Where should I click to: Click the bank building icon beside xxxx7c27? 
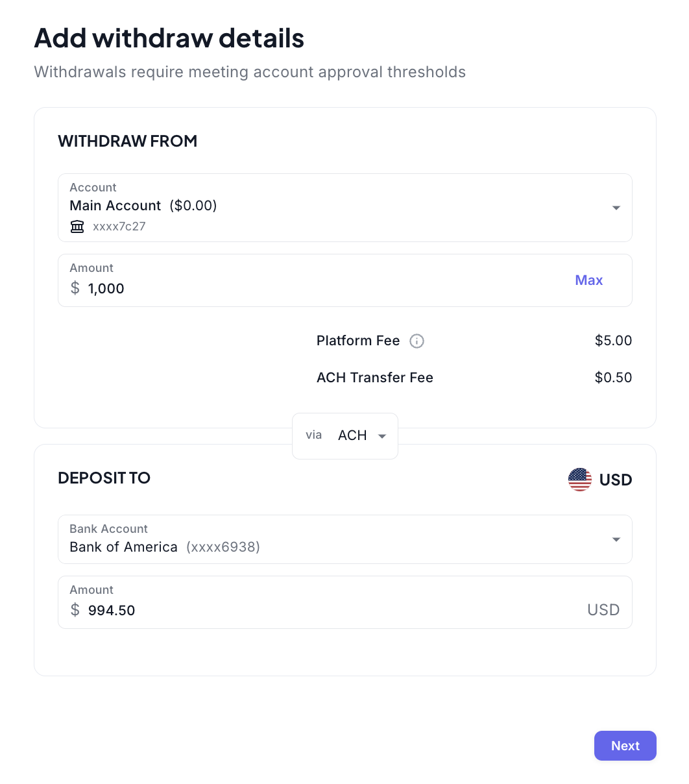pos(77,227)
